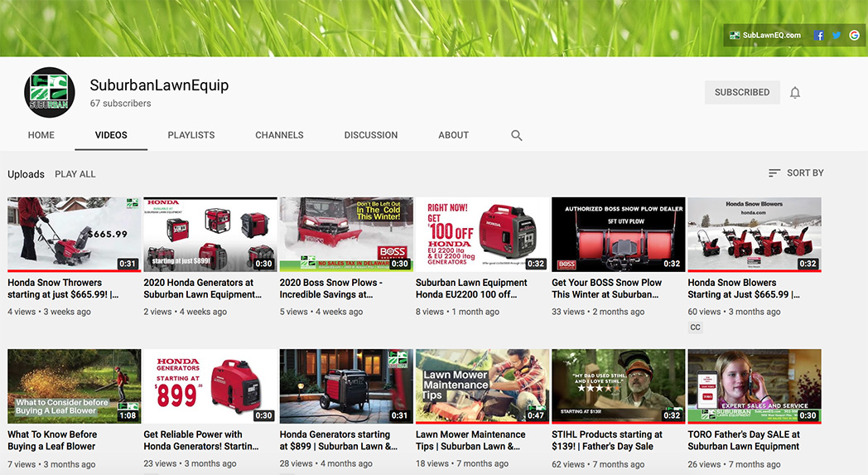Open the Facebook icon in banner
Screen dimensions: 868x475
819,36
